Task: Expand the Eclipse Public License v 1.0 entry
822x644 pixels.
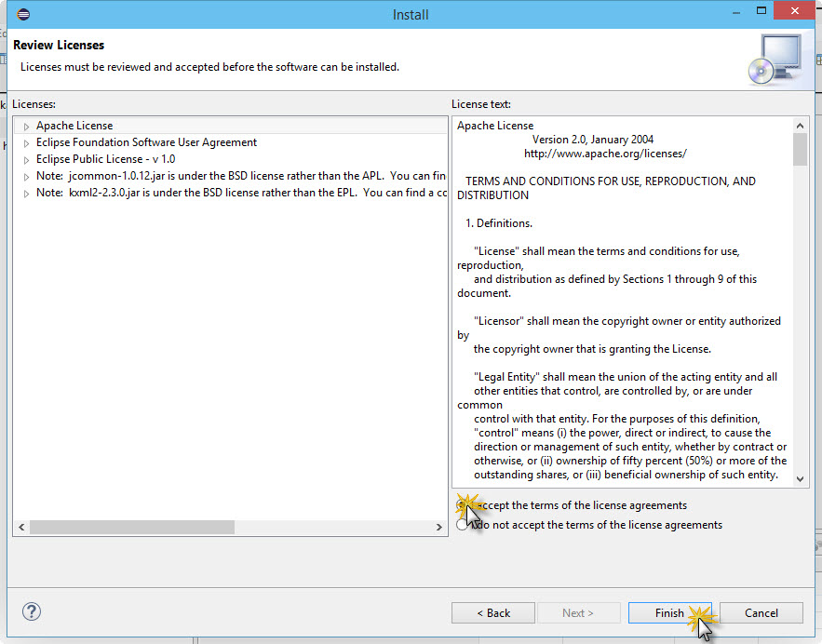Action: click(x=26, y=160)
